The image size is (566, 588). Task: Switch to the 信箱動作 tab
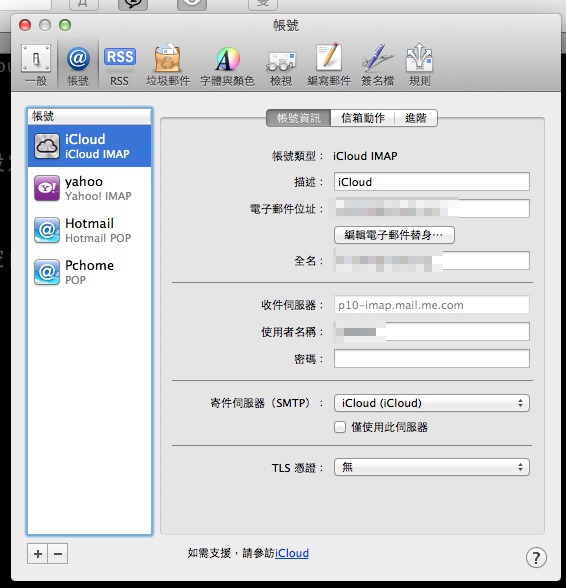point(363,118)
